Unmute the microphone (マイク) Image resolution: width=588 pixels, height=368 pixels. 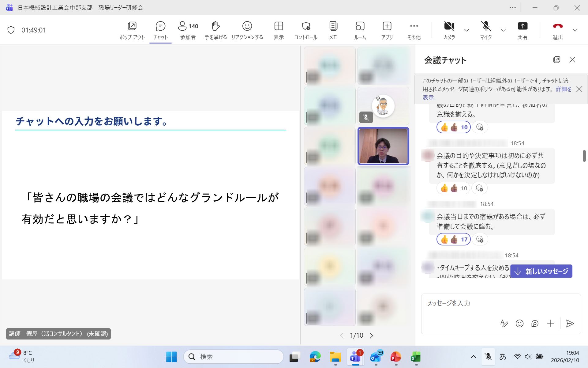coord(486,30)
